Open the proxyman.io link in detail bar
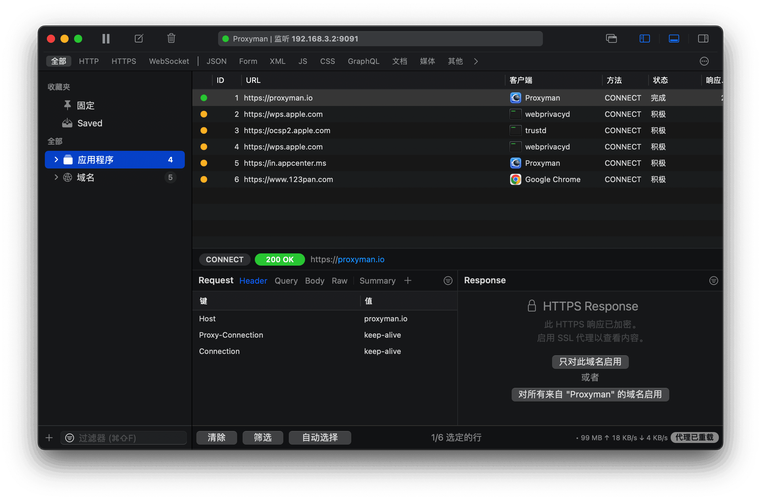Viewport: 761px width, 500px height. click(361, 259)
